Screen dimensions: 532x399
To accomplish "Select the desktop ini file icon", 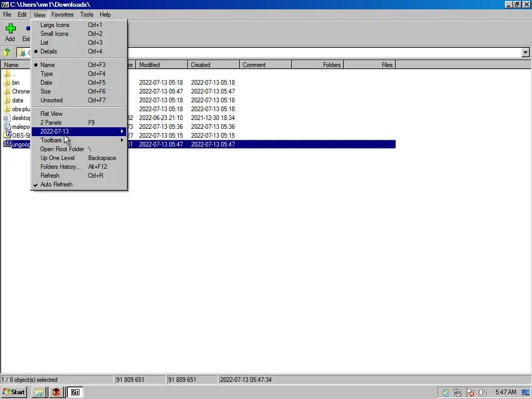I will 7,118.
